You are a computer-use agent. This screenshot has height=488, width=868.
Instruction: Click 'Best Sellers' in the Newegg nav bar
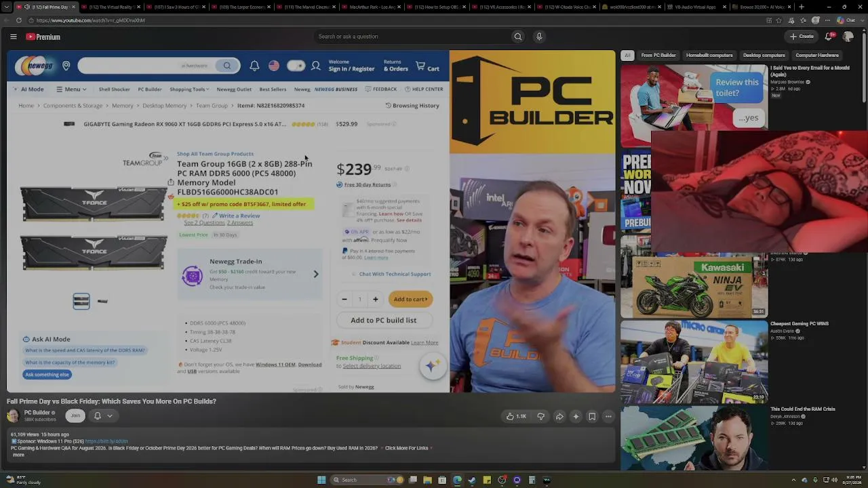tap(273, 89)
